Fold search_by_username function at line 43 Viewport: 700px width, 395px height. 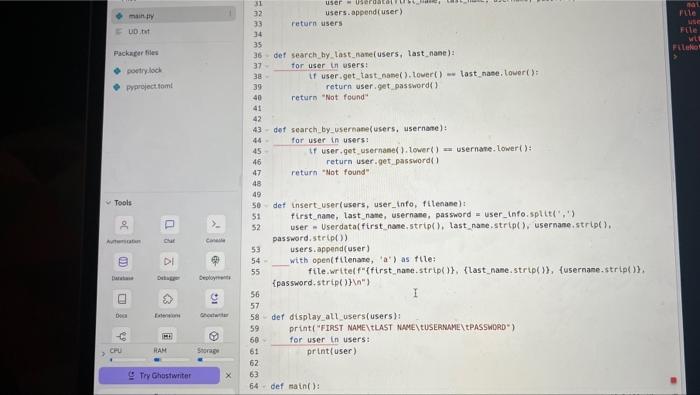[267, 130]
